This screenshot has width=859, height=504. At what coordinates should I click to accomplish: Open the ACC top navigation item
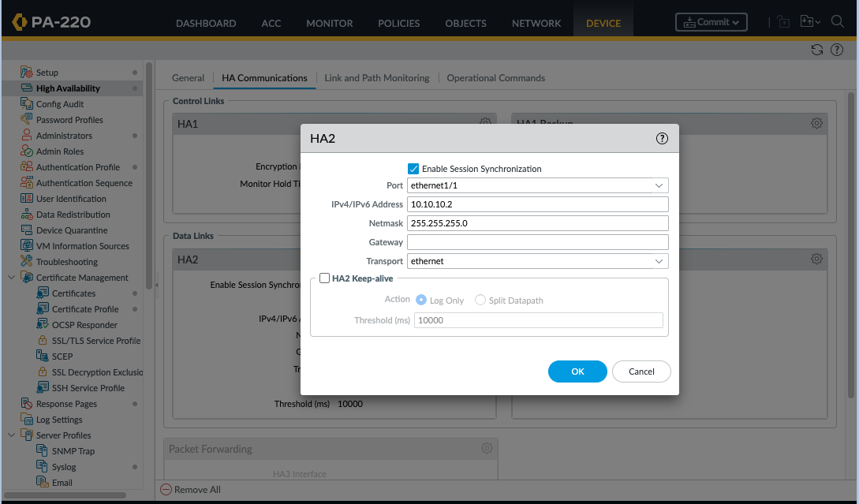[x=271, y=24]
